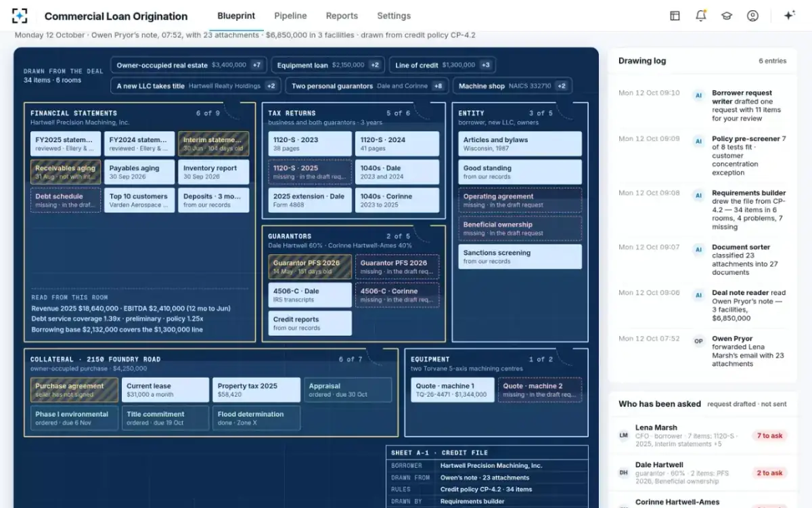Click the 7 to ask badge

pyautogui.click(x=769, y=436)
